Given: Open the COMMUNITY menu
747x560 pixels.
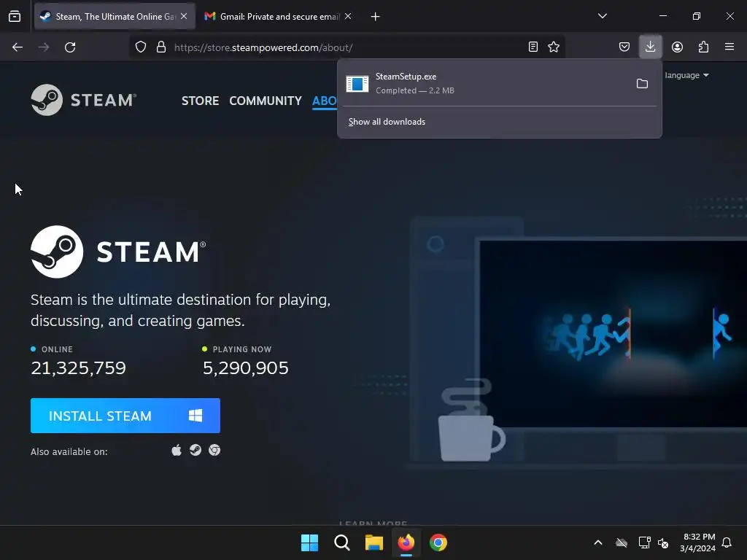Looking at the screenshot, I should click(266, 101).
